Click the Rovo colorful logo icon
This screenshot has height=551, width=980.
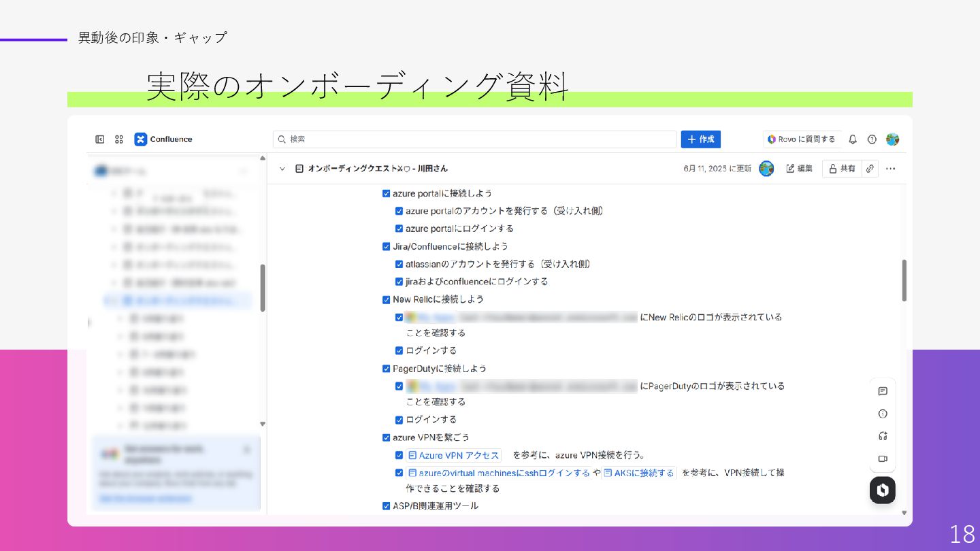coord(772,139)
